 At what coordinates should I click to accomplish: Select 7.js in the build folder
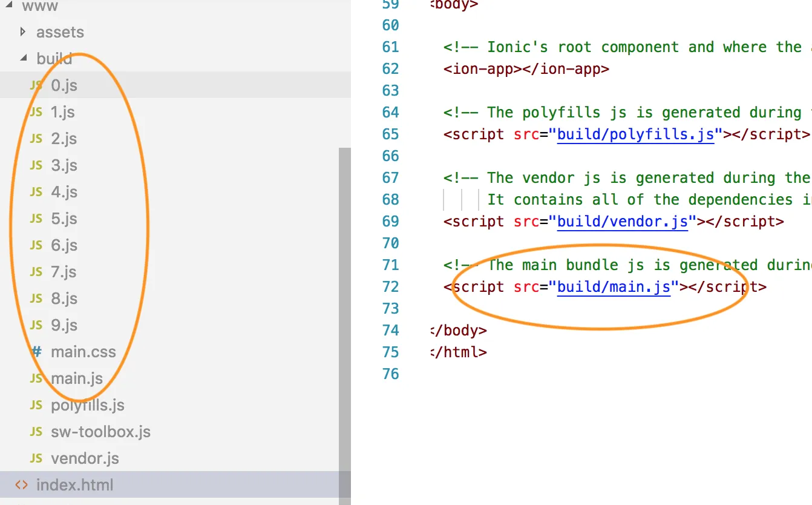click(64, 272)
